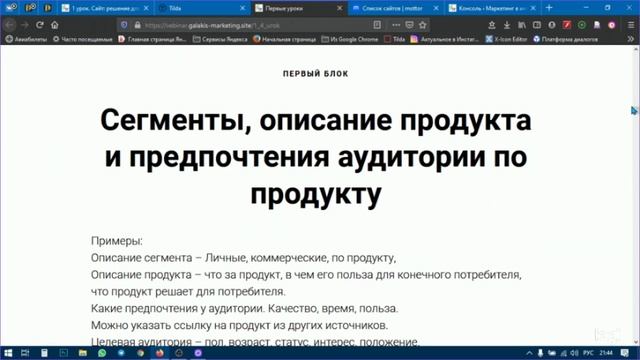Open the Tilda bookmark in bookmarks bar
640x360 pixels.
[394, 39]
